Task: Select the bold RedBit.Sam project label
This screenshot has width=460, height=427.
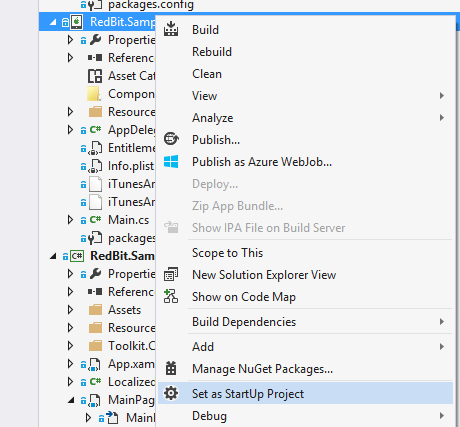Action: pyautogui.click(x=122, y=256)
